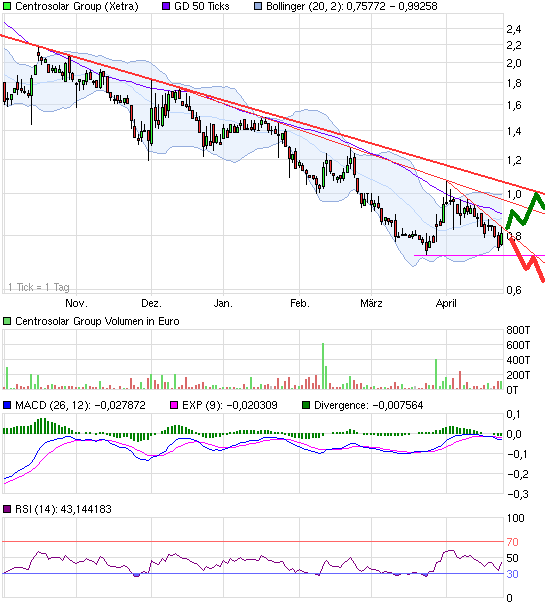
Task: Click the light-blue Bollinger legend swatch
Action: (x=258, y=6)
